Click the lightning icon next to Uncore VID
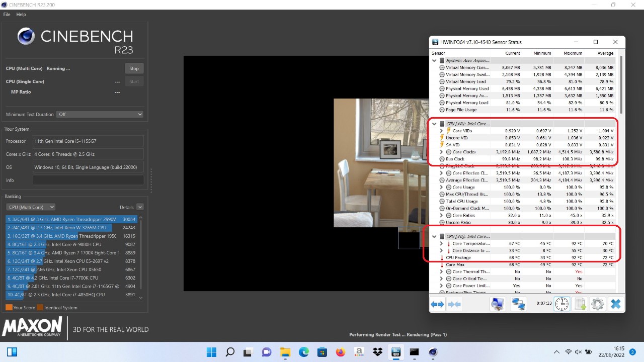This screenshot has height=362, width=644. [442, 138]
